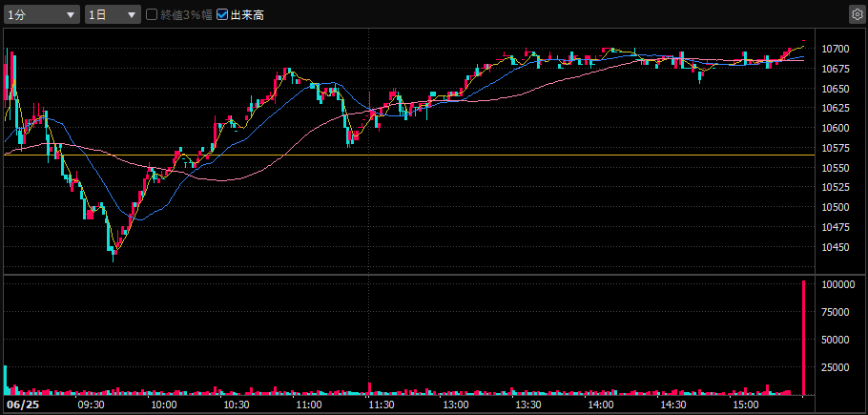868x415 pixels.
Task: Click the 14:30 time axis label
Action: click(672, 405)
